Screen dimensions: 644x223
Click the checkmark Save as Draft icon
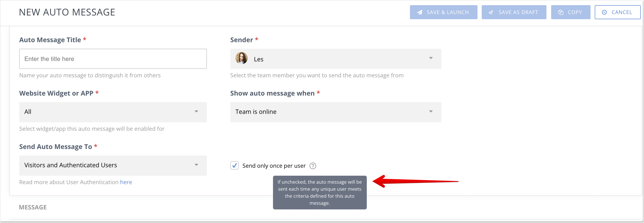click(x=492, y=12)
